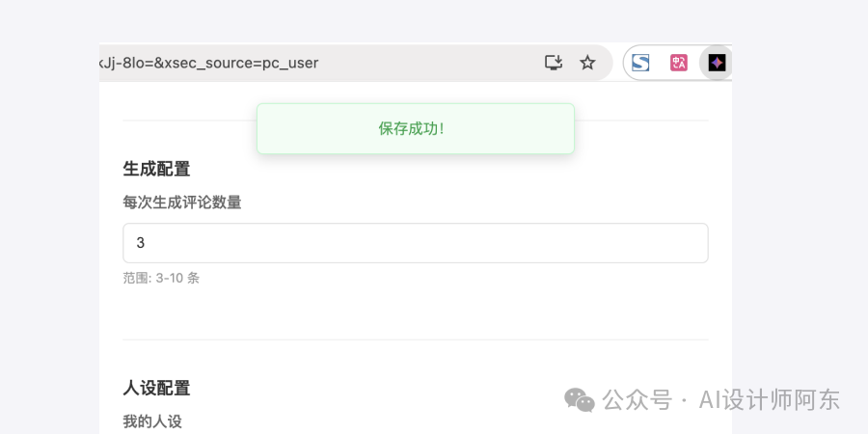Screen dimensions: 868x434
Task: Open the black sparkle extension icon
Action: (x=717, y=63)
